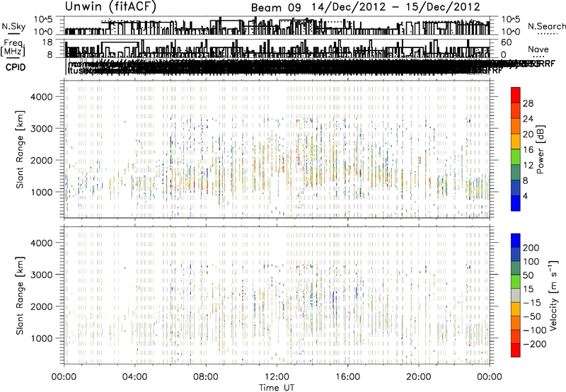Click the '14/Dec/2012 - 15/Dec/2012' date range
The image size is (566, 392).
click(395, 7)
